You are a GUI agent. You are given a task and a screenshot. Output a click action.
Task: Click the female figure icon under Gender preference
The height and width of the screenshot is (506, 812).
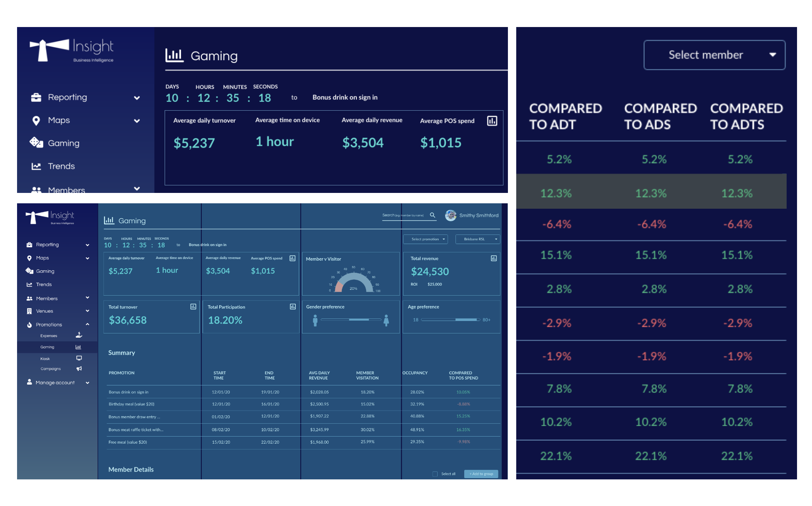point(386,320)
